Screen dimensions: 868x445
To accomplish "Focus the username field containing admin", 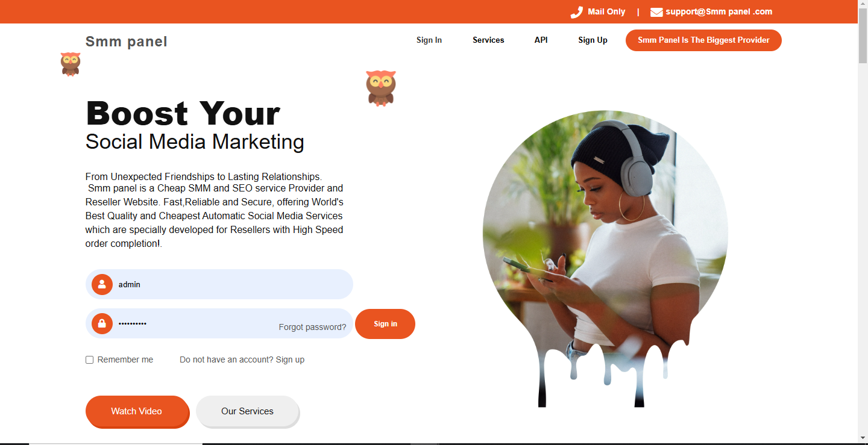I will coord(219,284).
